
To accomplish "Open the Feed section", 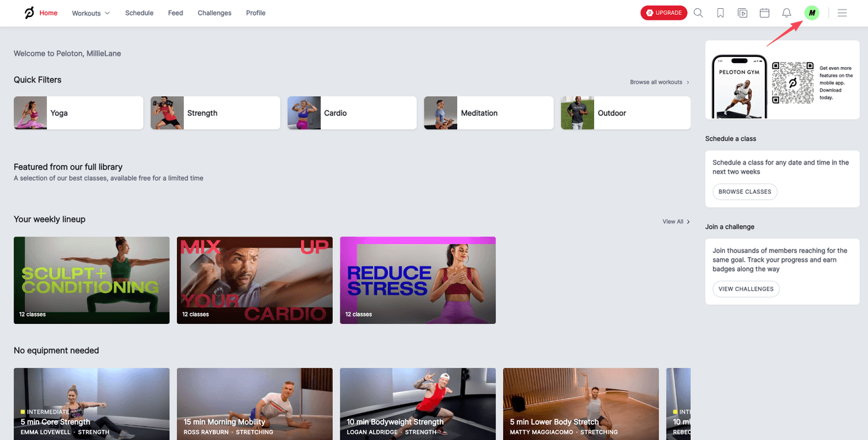I will (x=175, y=12).
